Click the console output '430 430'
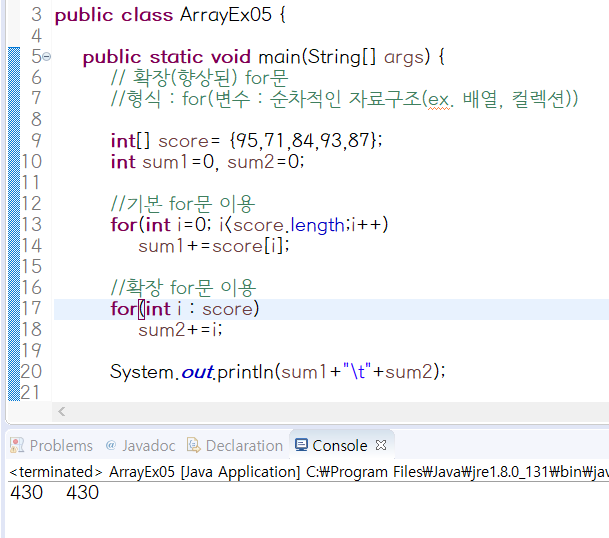 pyautogui.click(x=54, y=493)
